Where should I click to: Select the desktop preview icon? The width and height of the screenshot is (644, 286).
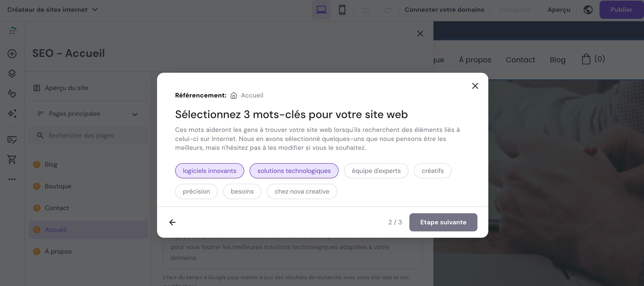click(x=321, y=10)
